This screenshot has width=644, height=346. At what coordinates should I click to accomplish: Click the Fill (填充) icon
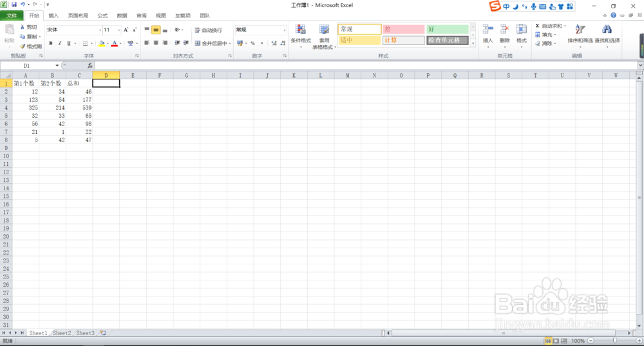click(x=537, y=35)
